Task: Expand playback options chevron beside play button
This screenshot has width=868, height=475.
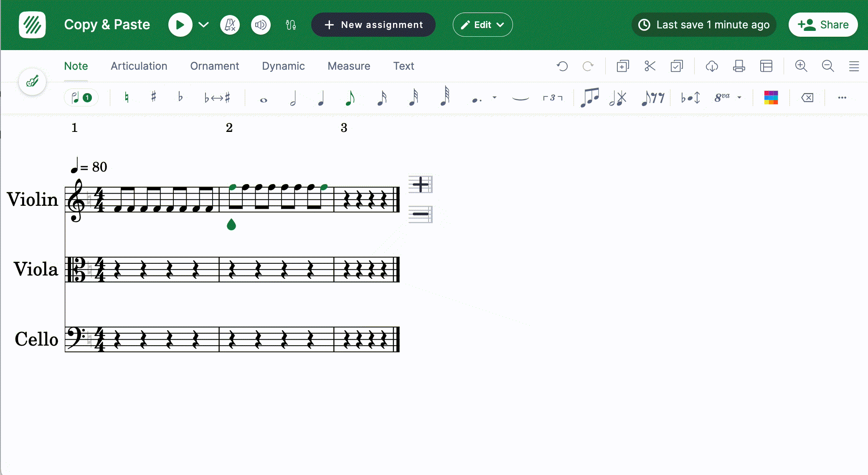Action: 203,25
